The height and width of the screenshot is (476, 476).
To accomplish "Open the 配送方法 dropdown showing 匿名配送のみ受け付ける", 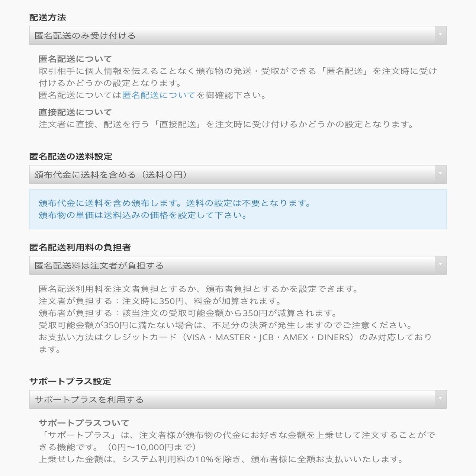I will (238, 35).
